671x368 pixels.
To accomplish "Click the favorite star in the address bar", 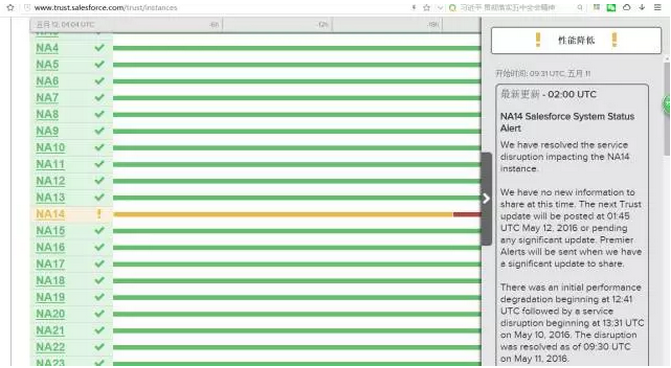I will tap(427, 7).
